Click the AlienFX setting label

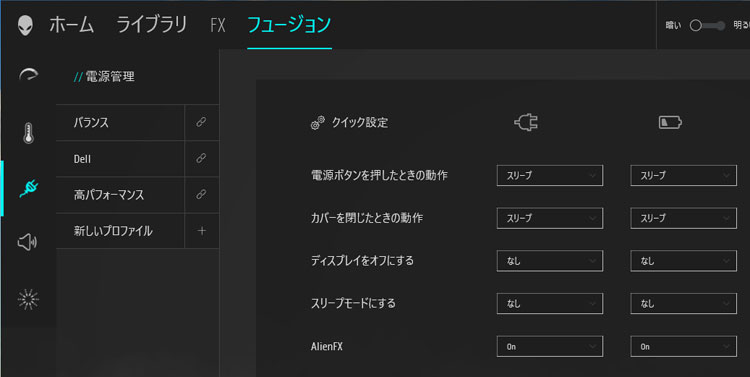point(327,346)
